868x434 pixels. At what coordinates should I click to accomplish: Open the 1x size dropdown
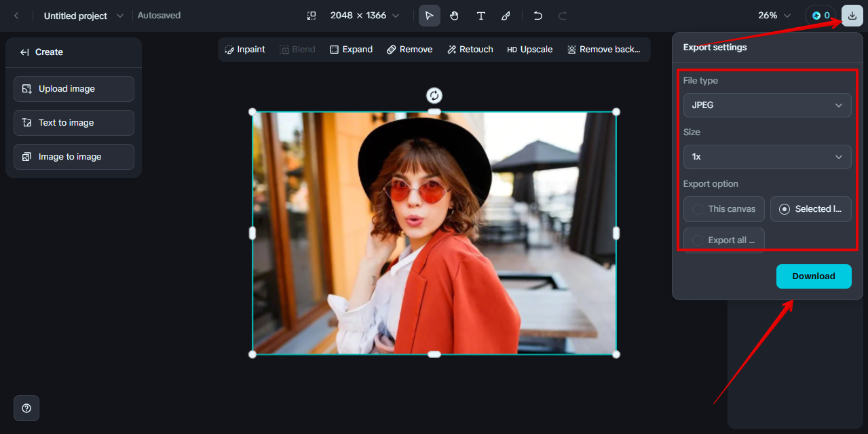coord(767,157)
